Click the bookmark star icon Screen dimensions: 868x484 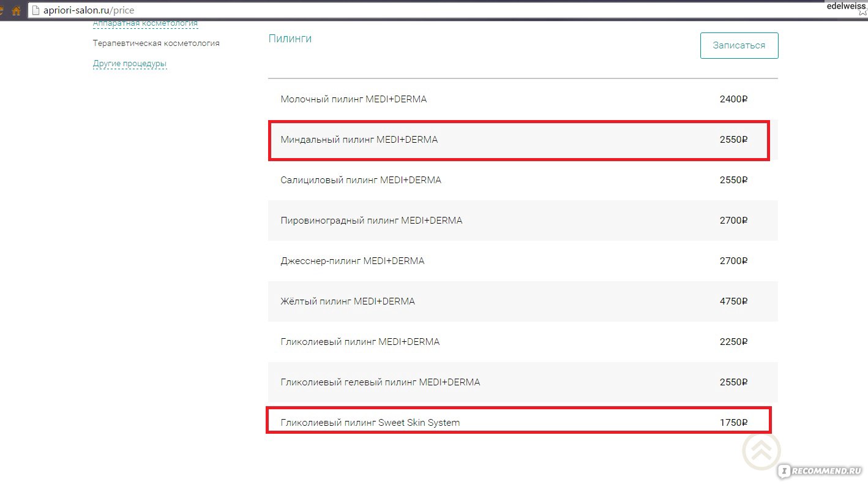(863, 11)
